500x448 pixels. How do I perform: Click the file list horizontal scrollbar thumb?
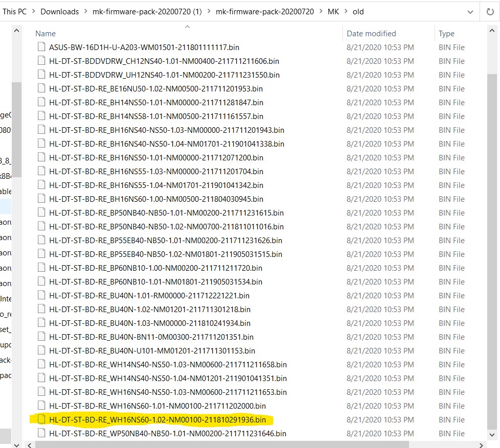222,444
